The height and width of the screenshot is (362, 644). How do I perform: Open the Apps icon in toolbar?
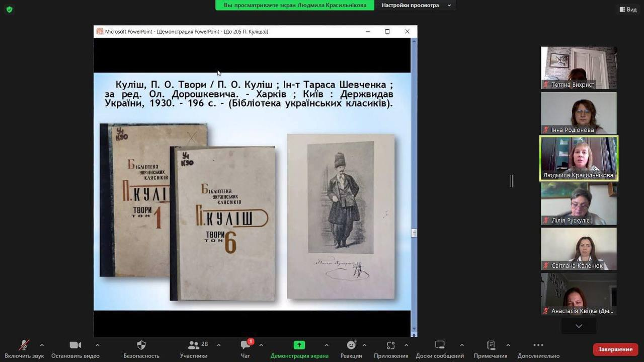click(391, 345)
